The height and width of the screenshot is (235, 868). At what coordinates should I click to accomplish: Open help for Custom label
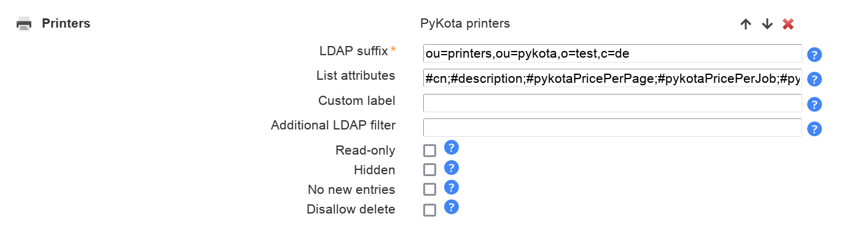click(815, 104)
